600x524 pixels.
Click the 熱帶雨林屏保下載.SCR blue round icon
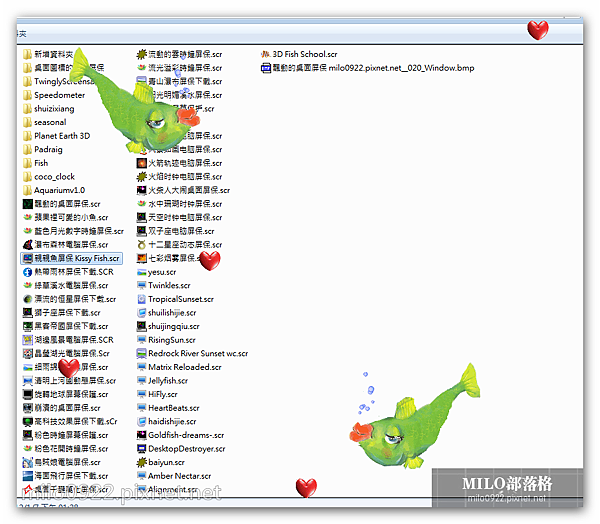(x=28, y=272)
